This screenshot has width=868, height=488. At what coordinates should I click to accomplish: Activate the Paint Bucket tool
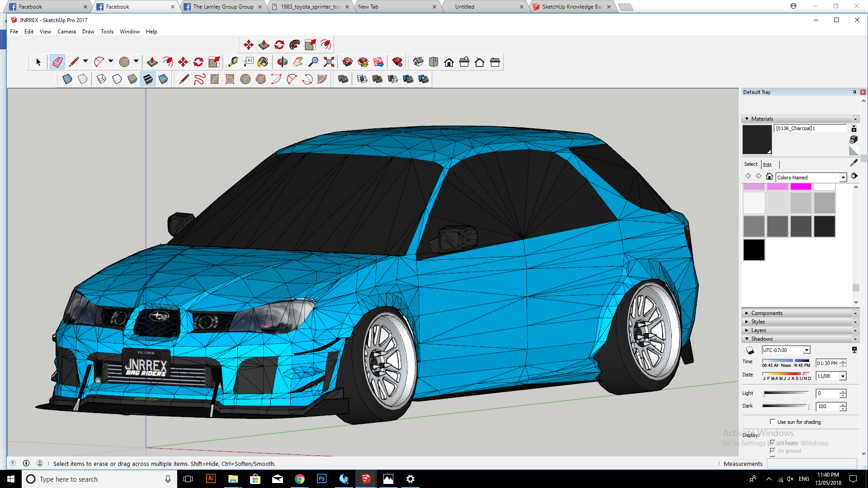click(263, 62)
